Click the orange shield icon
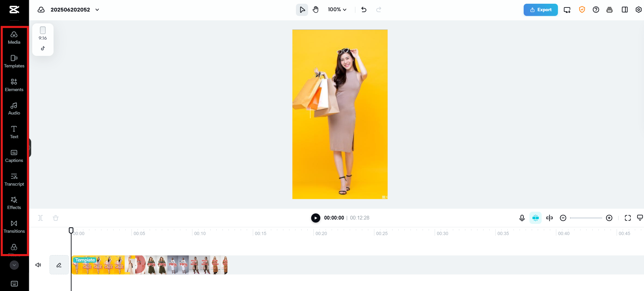 pos(582,9)
